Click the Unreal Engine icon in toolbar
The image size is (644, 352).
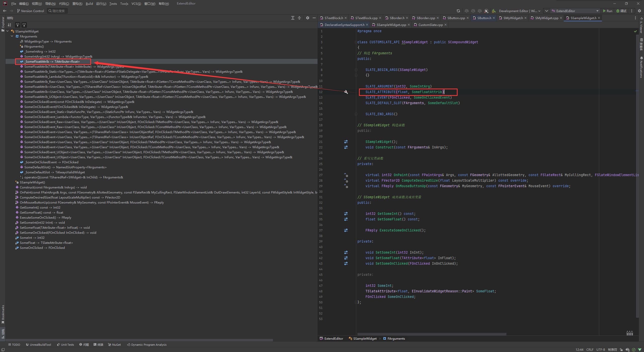point(486,11)
